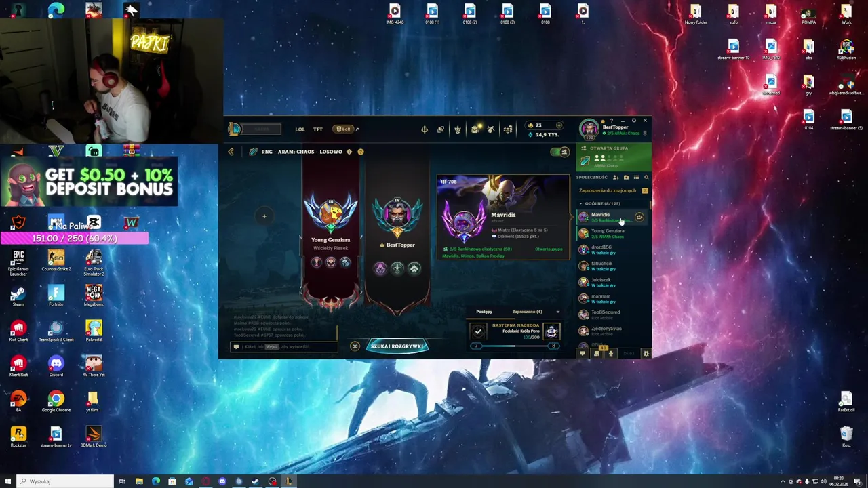Click the chat input field in lobby
The height and width of the screenshot is (488, 868).
point(285,346)
